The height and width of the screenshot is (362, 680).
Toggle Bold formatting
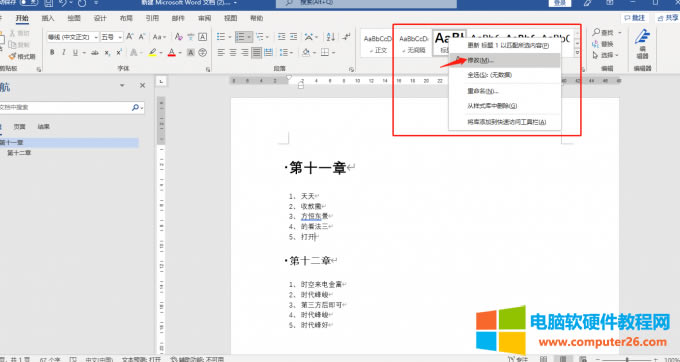pyautogui.click(x=52, y=52)
